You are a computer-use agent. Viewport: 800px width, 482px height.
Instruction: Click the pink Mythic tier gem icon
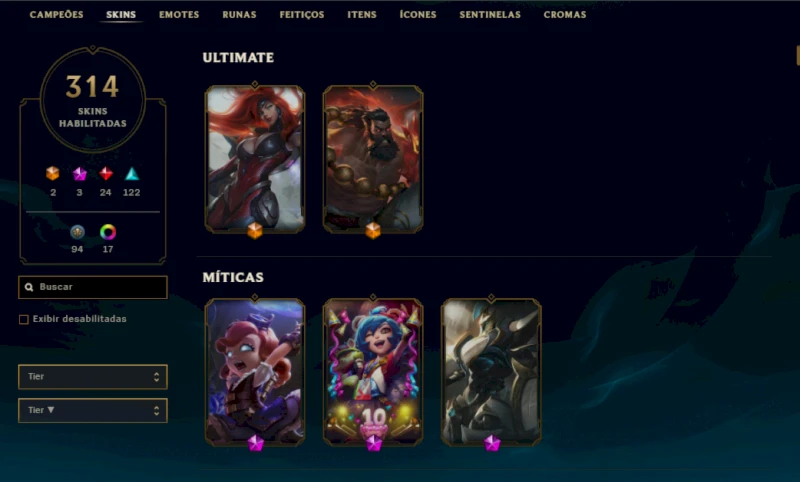click(80, 174)
